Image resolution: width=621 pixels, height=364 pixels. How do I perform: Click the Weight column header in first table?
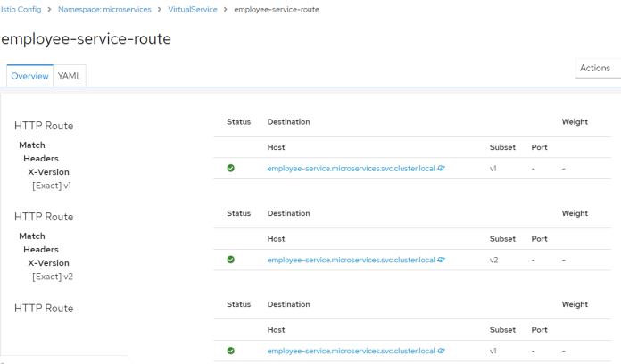(575, 122)
